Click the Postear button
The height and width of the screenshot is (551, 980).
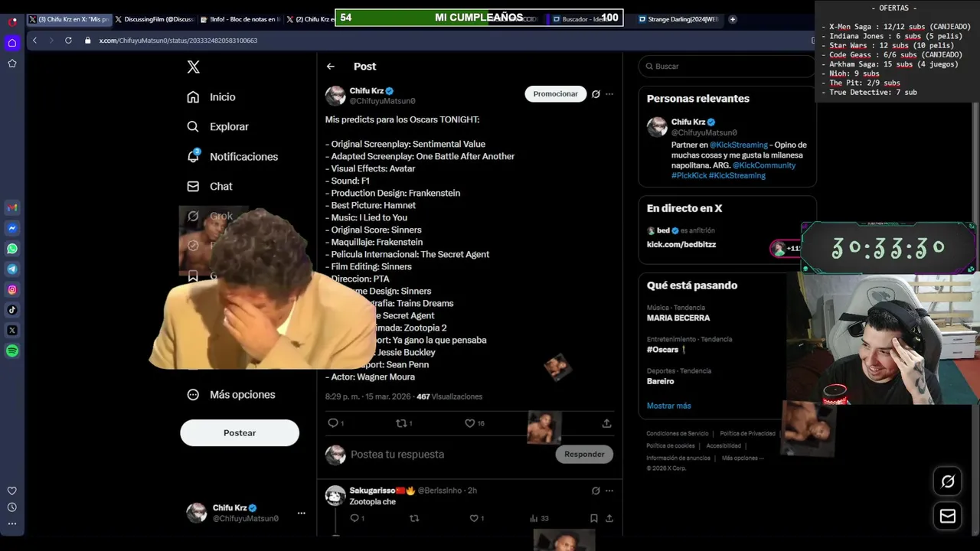[240, 433]
